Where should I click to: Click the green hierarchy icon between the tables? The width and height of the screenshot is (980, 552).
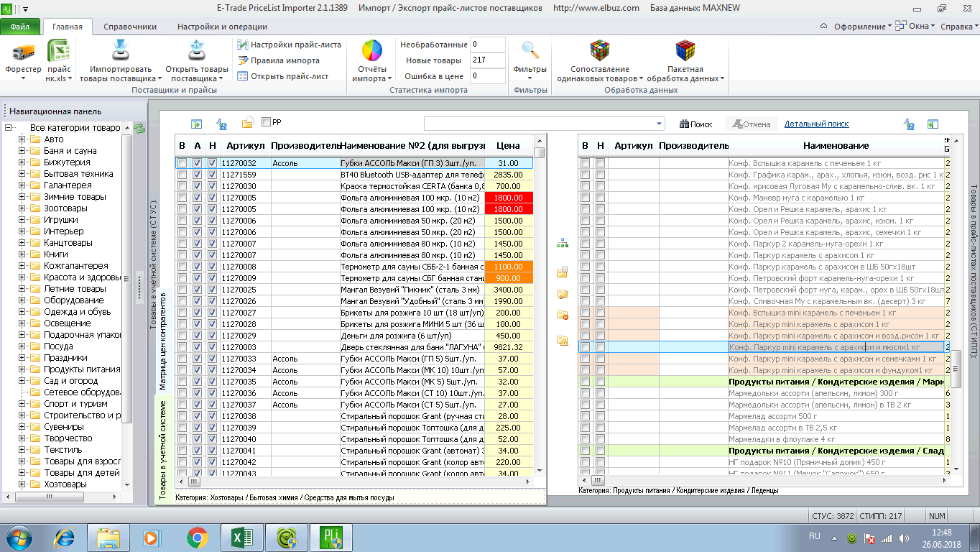562,244
